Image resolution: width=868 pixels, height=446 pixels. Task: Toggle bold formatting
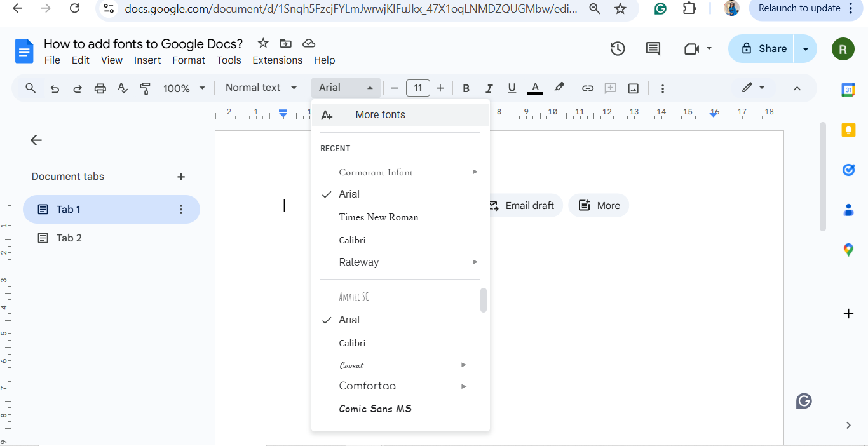466,88
